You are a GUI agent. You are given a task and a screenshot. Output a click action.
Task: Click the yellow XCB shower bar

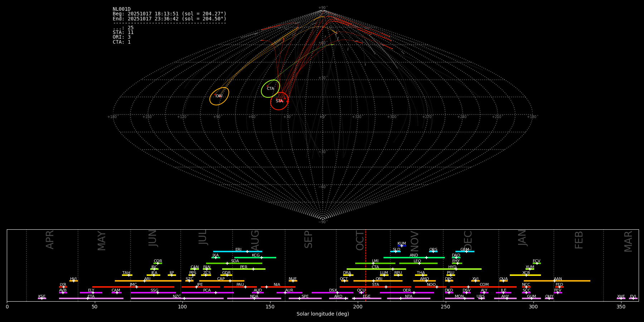525,275
